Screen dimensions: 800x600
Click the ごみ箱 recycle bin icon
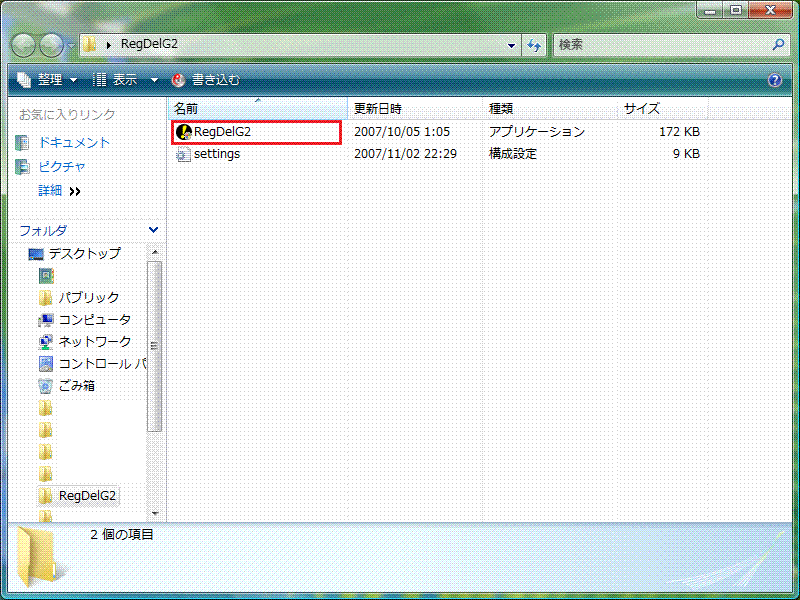coord(46,386)
